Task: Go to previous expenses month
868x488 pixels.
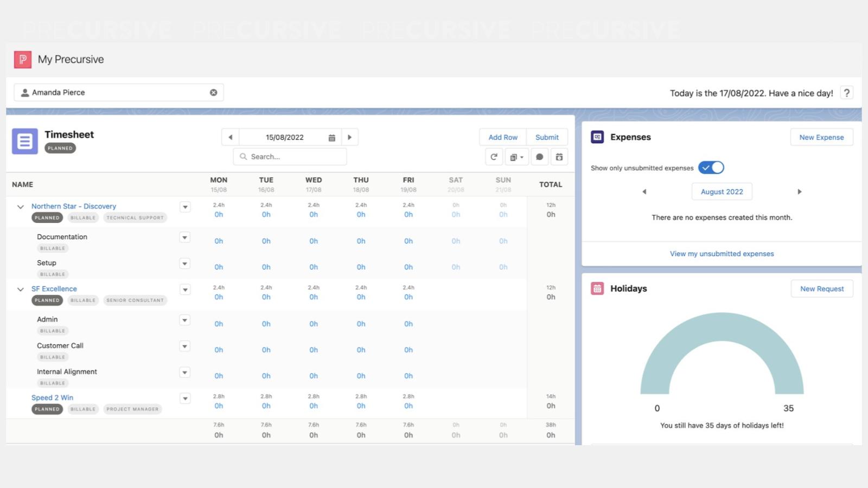Action: (x=644, y=192)
